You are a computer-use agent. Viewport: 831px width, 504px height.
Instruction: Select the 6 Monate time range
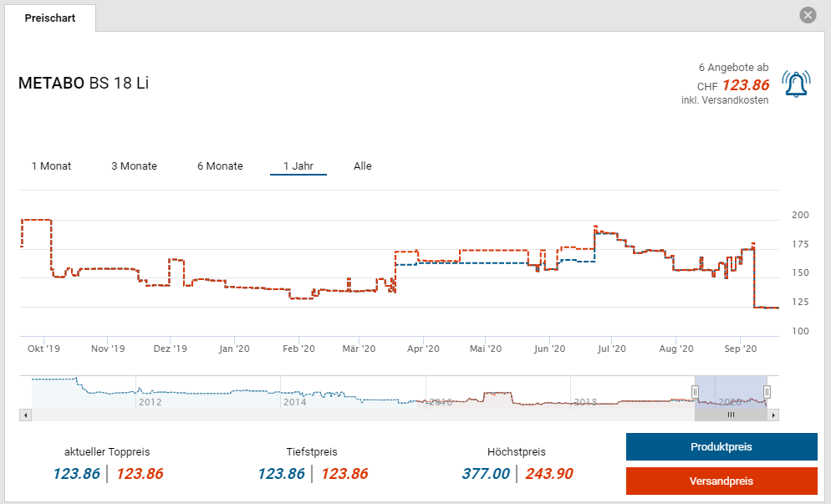tap(220, 166)
